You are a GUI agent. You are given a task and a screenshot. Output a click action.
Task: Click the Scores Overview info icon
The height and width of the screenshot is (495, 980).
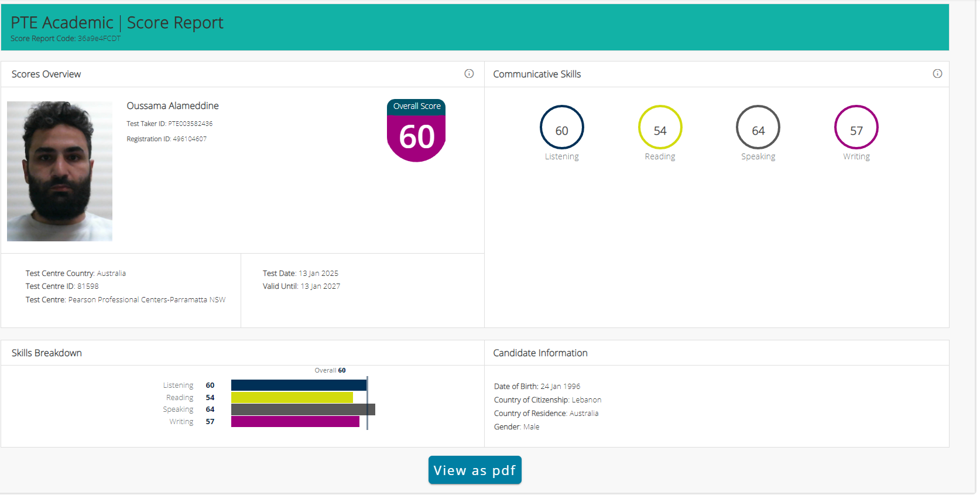click(x=469, y=74)
